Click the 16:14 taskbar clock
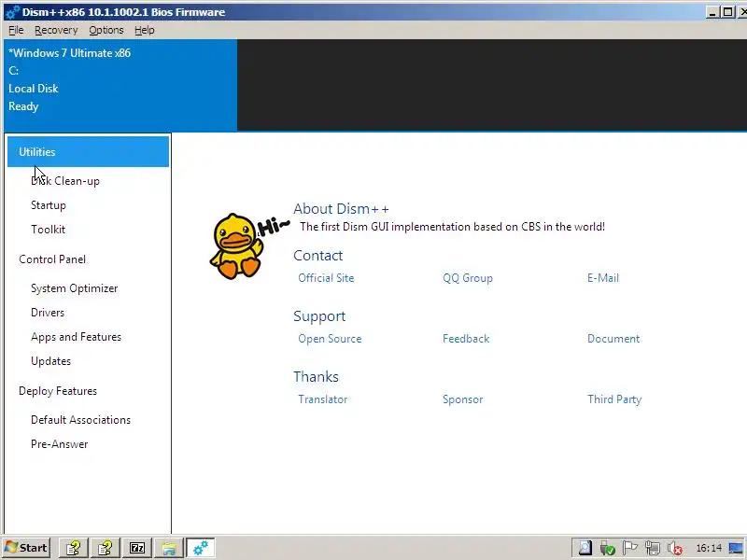The width and height of the screenshot is (747, 560). click(709, 549)
